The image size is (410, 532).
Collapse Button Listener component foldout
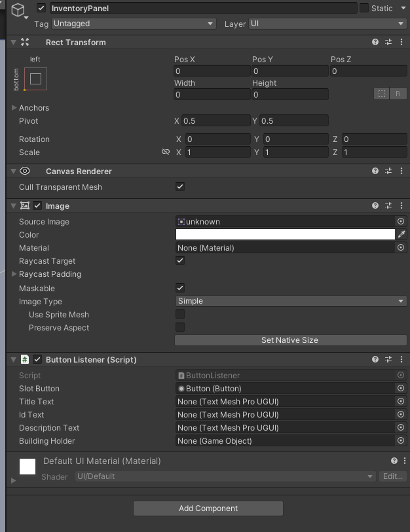[13, 359]
